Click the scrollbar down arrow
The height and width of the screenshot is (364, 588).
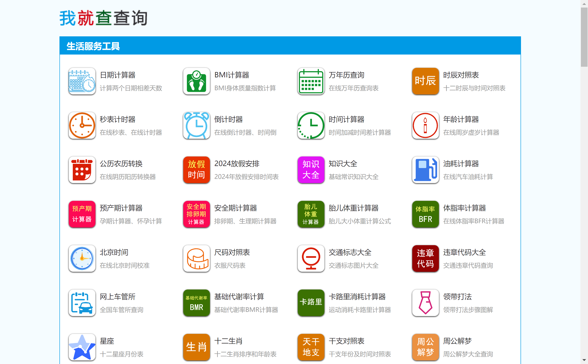[x=584, y=360]
